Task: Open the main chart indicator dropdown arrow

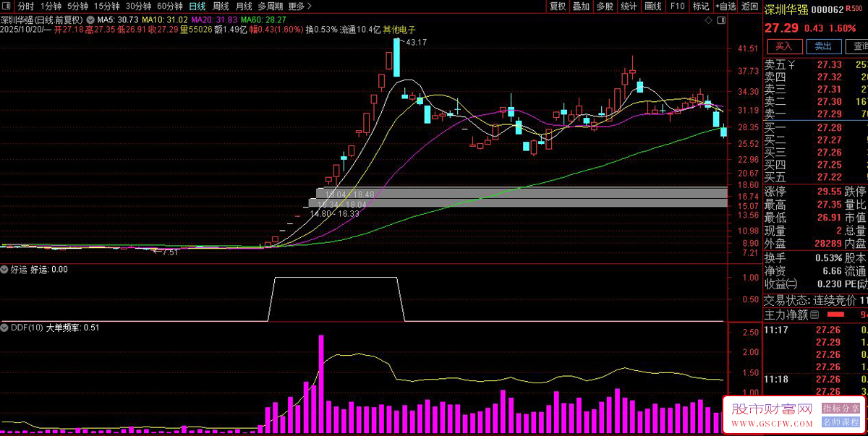Action: point(90,20)
